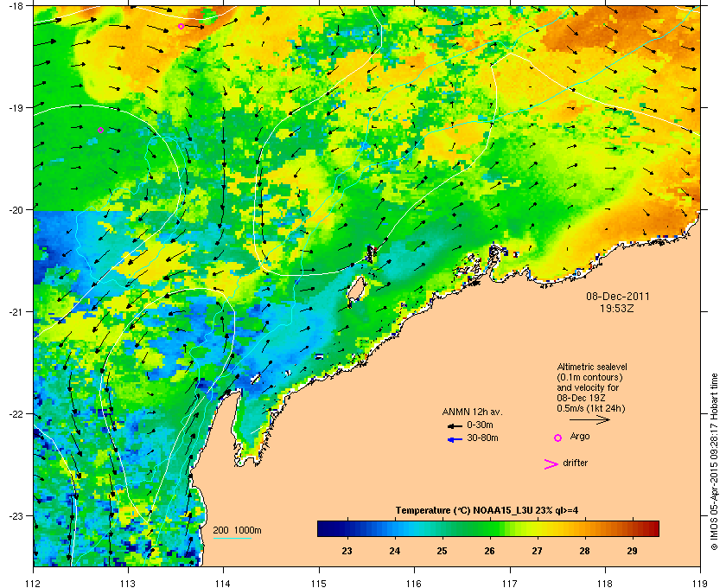Click the latitude axis label -23
This screenshot has width=726, height=588.
(x=17, y=515)
